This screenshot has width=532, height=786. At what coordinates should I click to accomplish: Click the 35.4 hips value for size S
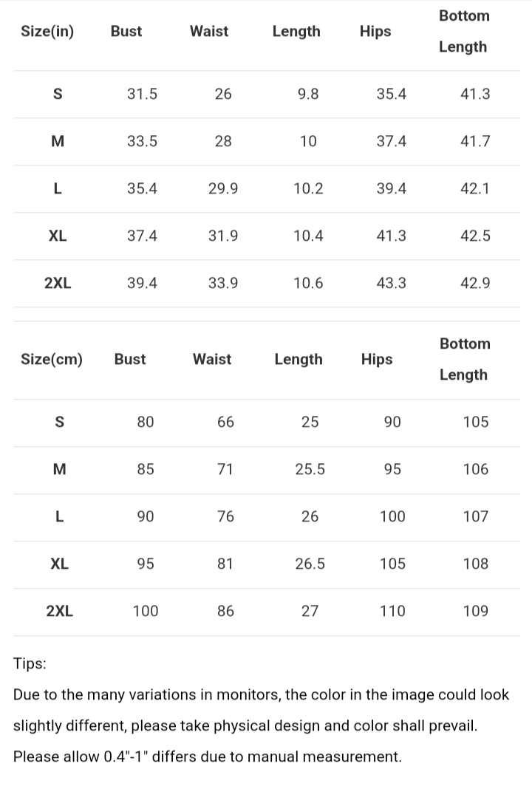[392, 95]
